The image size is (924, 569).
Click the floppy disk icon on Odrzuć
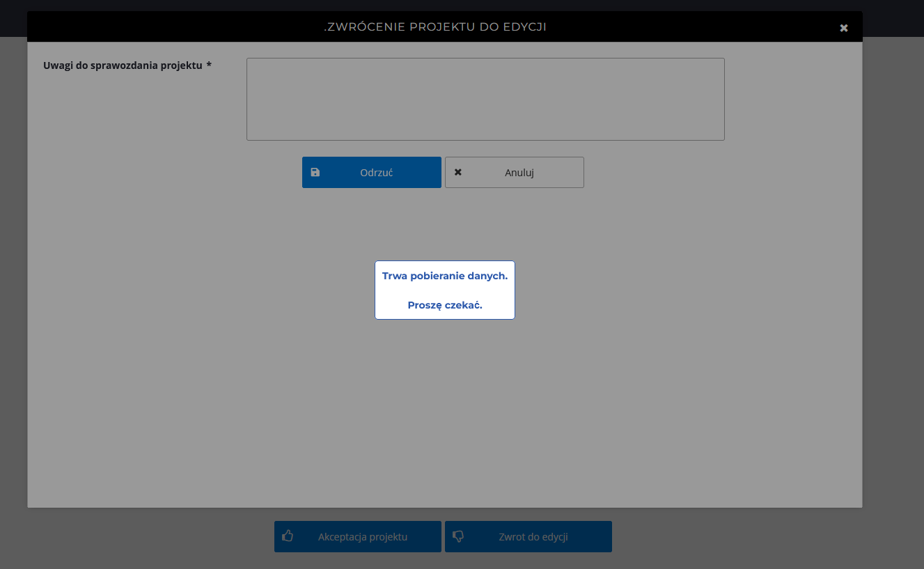(315, 172)
